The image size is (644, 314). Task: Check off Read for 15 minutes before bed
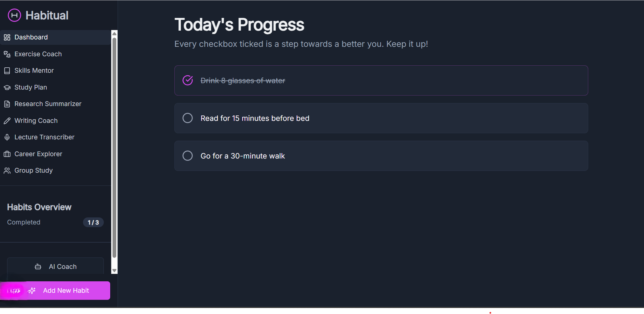(x=188, y=118)
